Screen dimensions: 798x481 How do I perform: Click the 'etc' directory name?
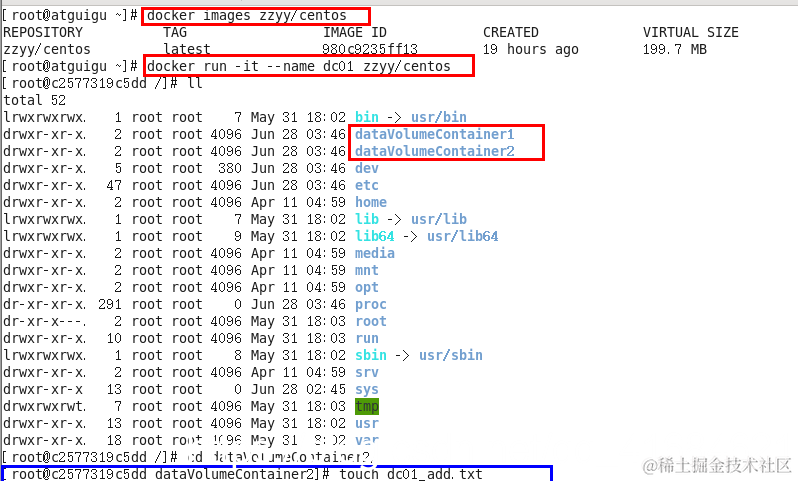point(366,185)
